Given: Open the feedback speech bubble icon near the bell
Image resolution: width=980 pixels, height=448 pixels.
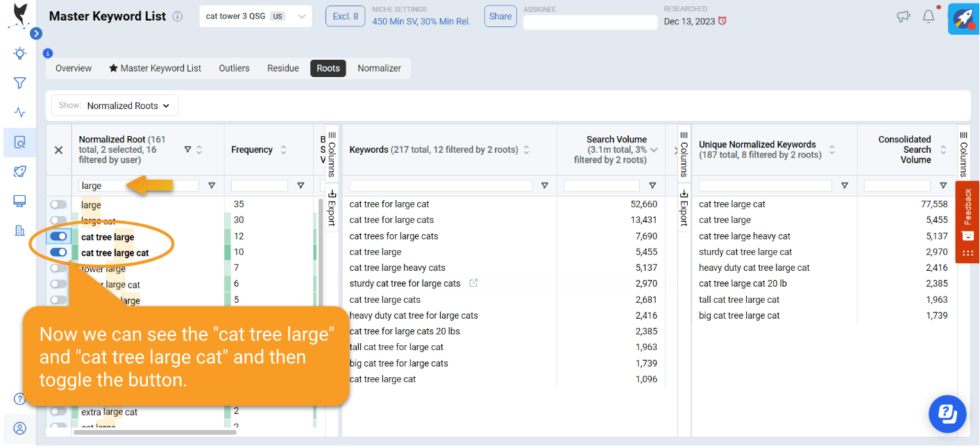Looking at the screenshot, I should (x=903, y=15).
